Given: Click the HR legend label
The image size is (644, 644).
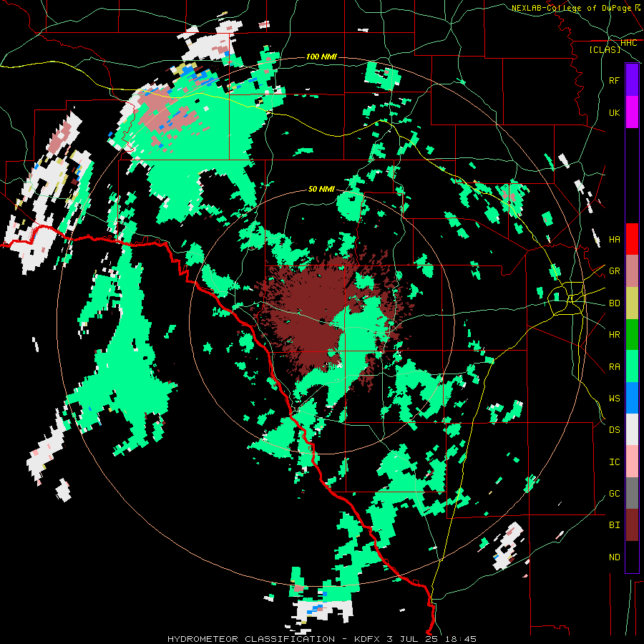Looking at the screenshot, I should click(x=615, y=335).
